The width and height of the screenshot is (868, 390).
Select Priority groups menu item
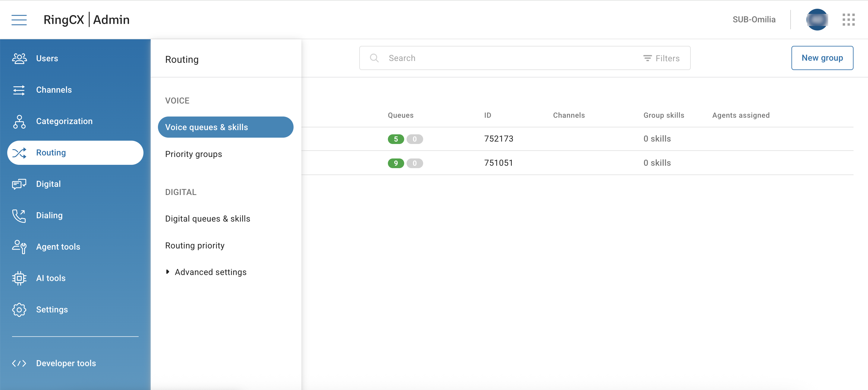coord(193,154)
